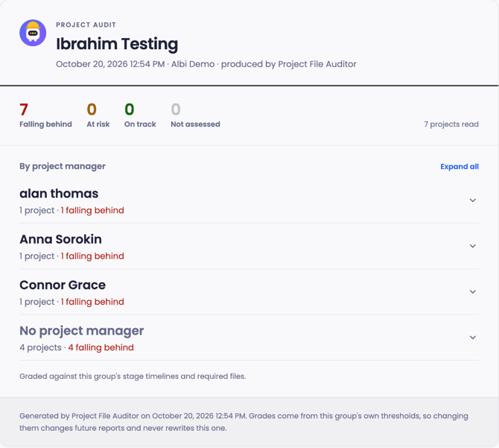Open the alan thomas manager row
Screen dimensions: 499x448
click(x=249, y=201)
